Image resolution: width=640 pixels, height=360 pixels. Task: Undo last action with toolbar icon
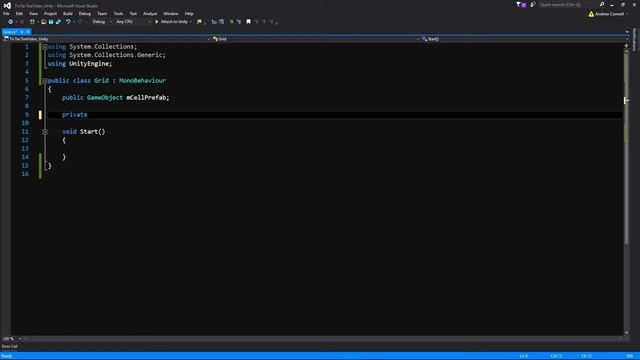[x=68, y=22]
